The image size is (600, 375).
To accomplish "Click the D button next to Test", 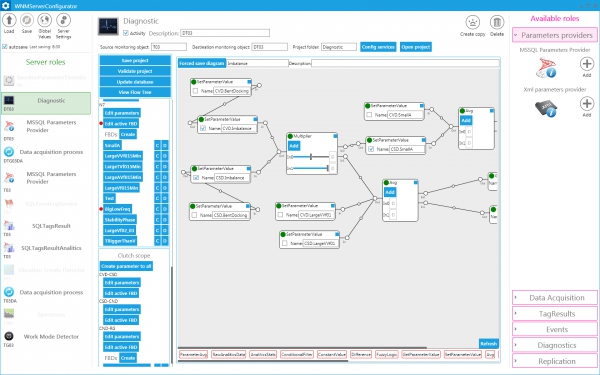I will 165,198.
